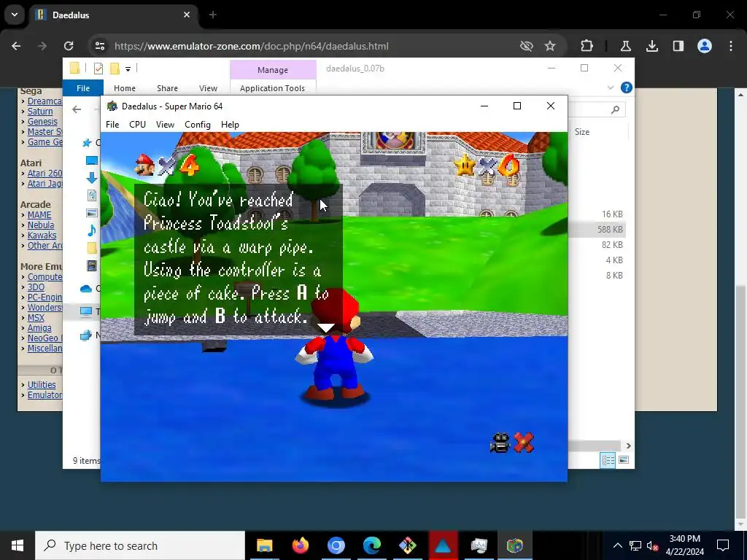The width and height of the screenshot is (747, 560).
Task: Open Chrome tab search dropdown
Action: [15, 15]
